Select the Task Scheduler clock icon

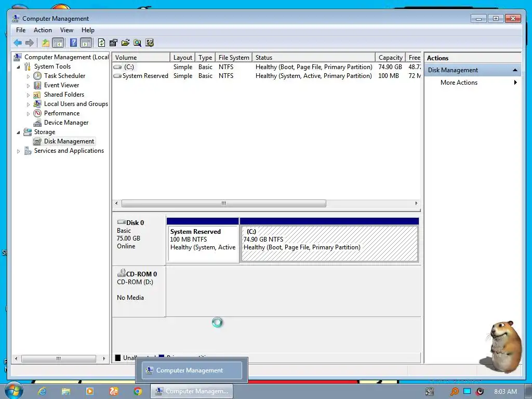pyautogui.click(x=37, y=76)
